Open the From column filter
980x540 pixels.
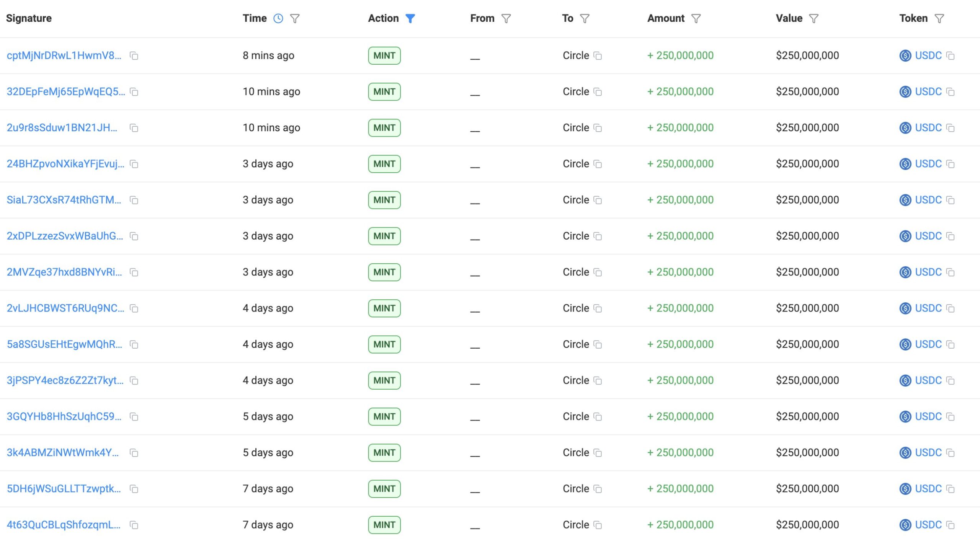[x=506, y=18]
